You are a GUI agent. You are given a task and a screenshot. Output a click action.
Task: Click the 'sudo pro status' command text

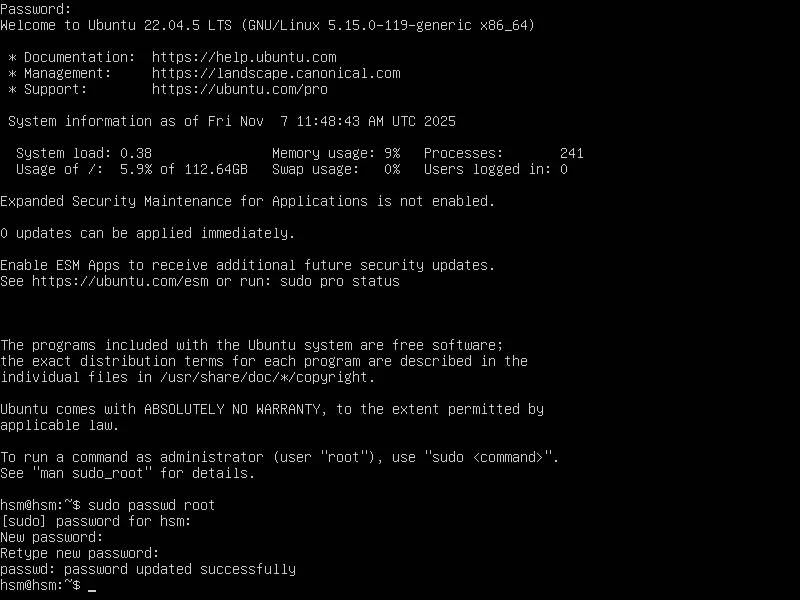point(340,281)
